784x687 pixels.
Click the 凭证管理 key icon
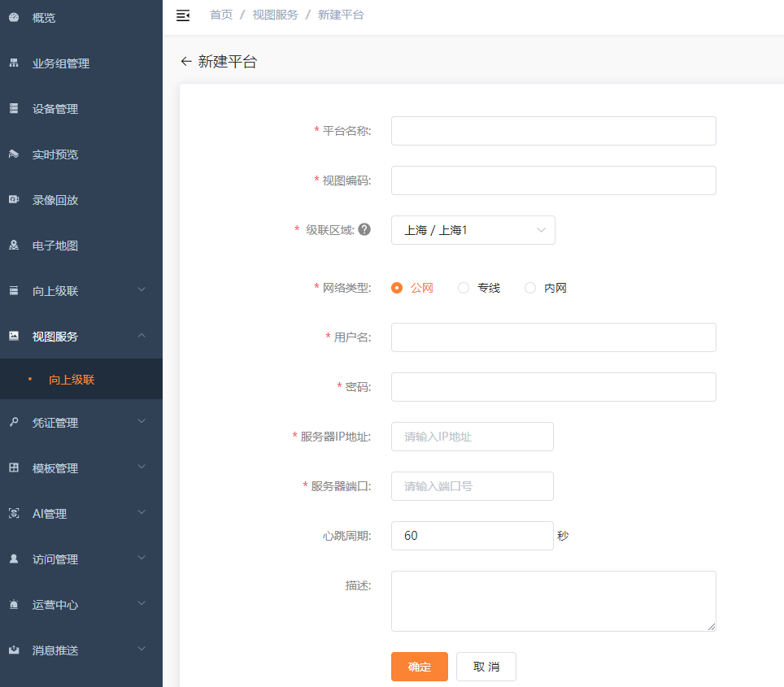tap(14, 422)
